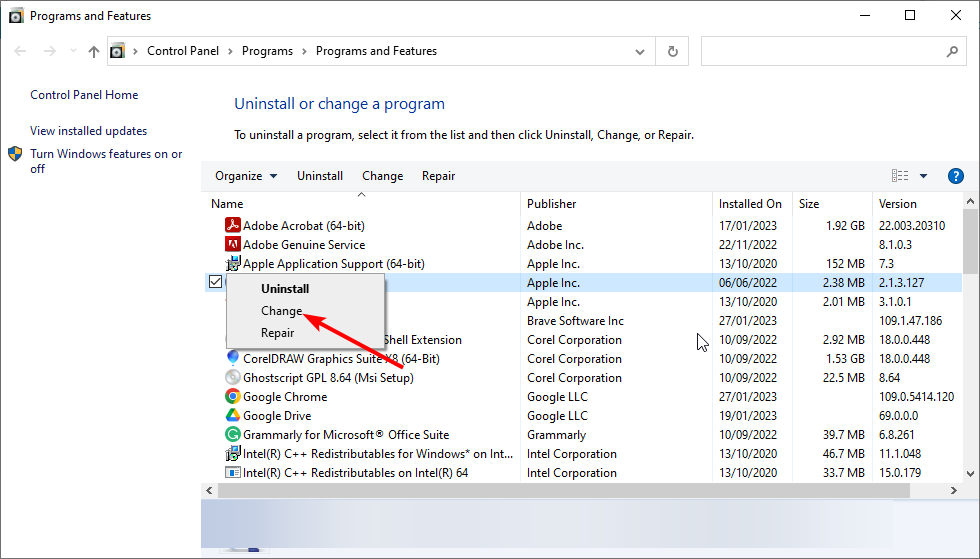Refresh the Programs and Features list
Image resolution: width=980 pixels, height=559 pixels.
click(672, 51)
